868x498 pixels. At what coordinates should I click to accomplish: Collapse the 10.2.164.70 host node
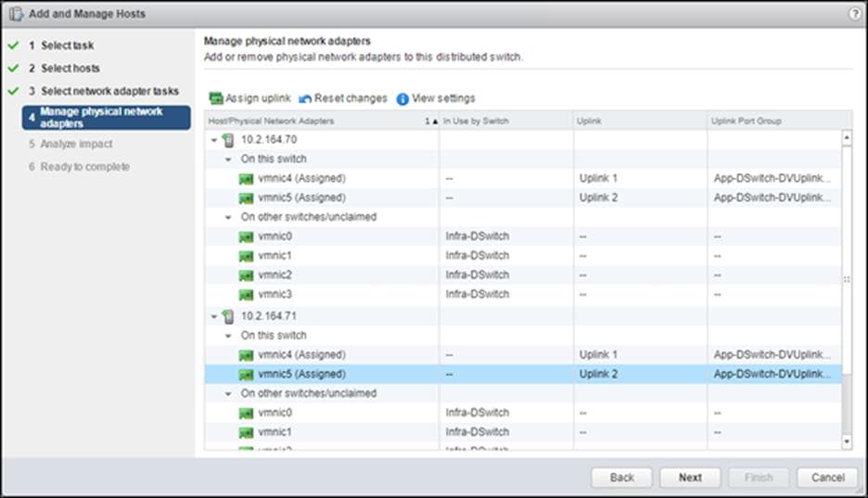[x=214, y=140]
